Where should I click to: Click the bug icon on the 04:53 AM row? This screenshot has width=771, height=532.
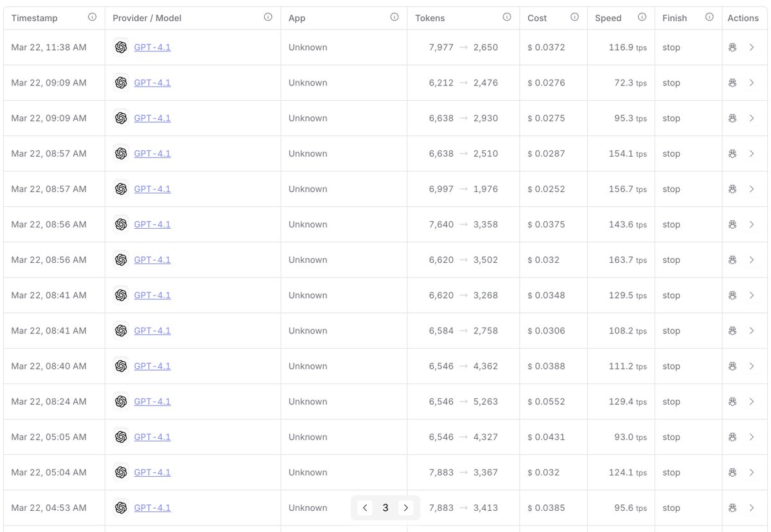point(732,508)
